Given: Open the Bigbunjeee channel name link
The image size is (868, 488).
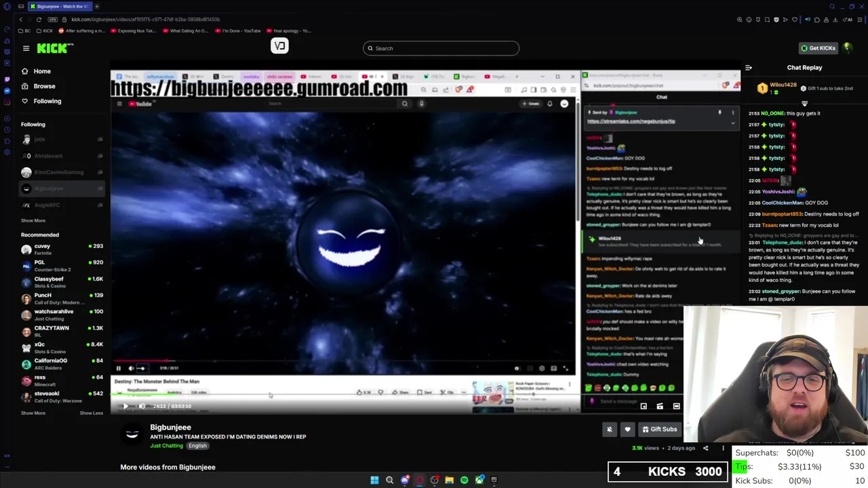Looking at the screenshot, I should [x=170, y=428].
